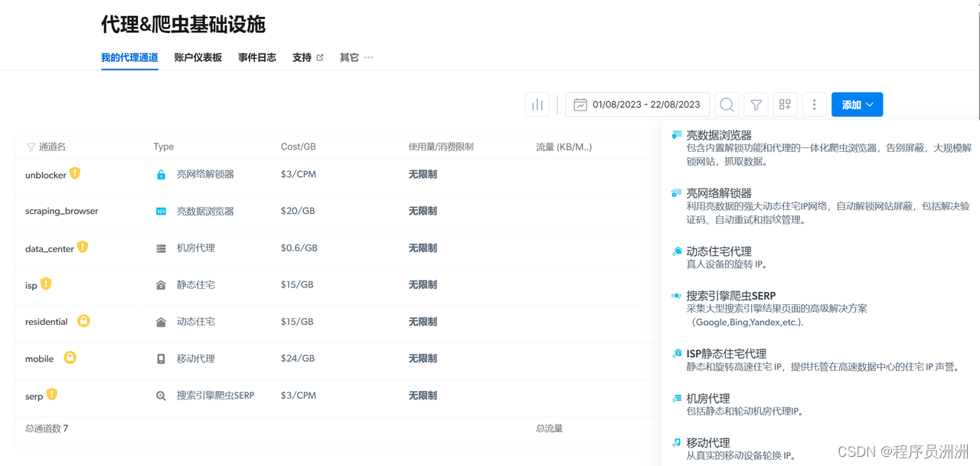Click the 总通道数 7 footer text

tap(47, 428)
